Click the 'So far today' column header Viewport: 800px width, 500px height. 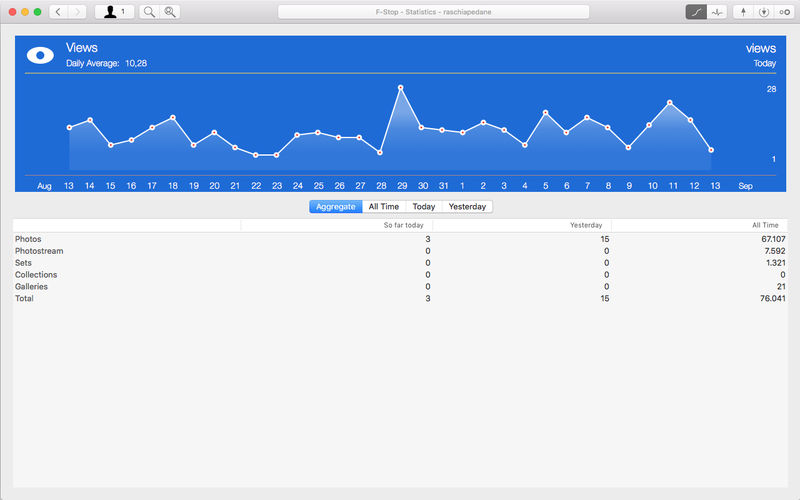337,225
